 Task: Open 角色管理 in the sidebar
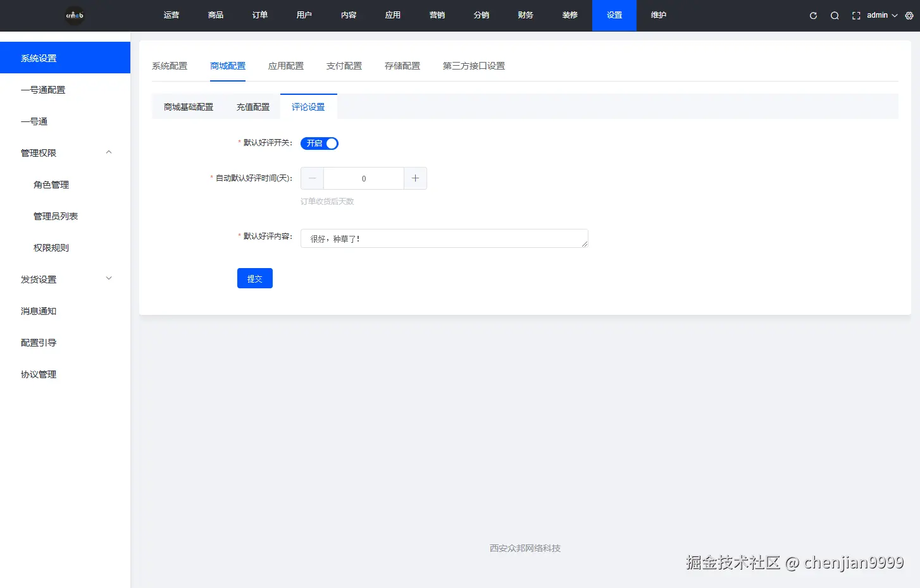[x=65, y=185]
